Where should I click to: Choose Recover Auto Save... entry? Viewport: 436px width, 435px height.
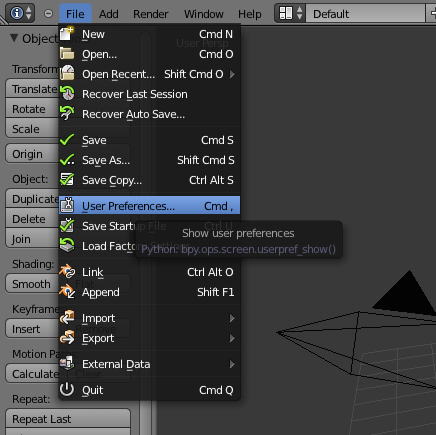coord(149,114)
